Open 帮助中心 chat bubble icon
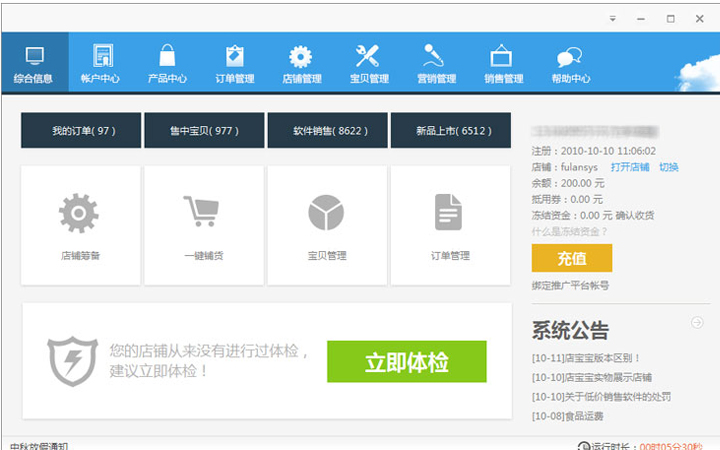Screen dimensions: 720x450 click(570, 62)
